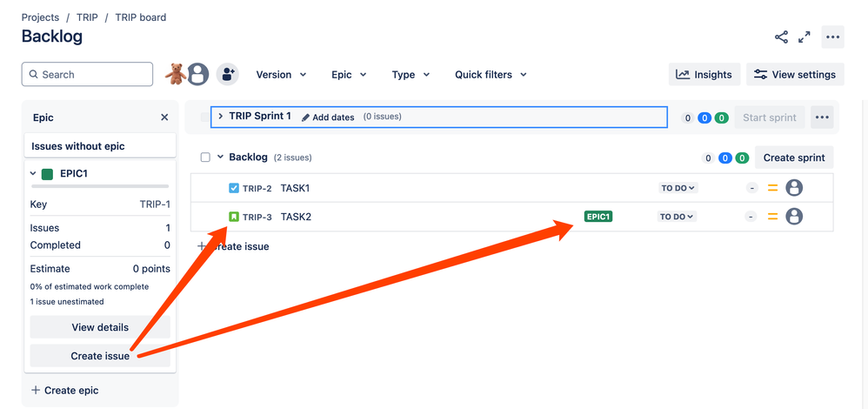
Task: Open TRIP-3 issue key link
Action: 257,217
